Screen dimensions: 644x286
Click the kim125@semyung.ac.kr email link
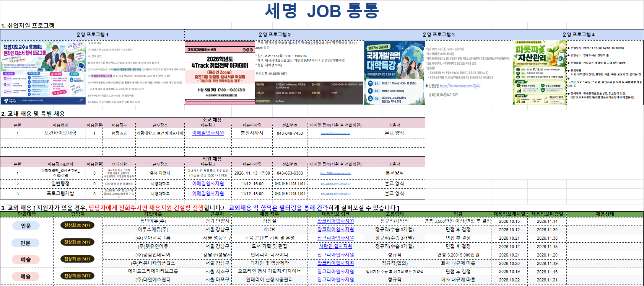[335, 173]
